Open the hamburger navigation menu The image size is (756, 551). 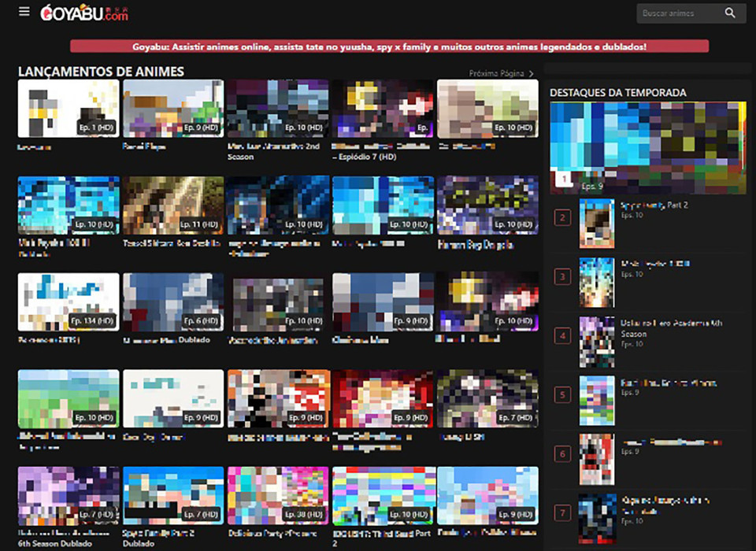[24, 12]
